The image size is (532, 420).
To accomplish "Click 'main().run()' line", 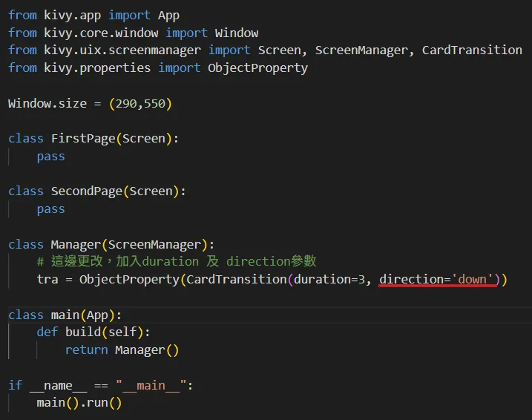I will pyautogui.click(x=79, y=403).
